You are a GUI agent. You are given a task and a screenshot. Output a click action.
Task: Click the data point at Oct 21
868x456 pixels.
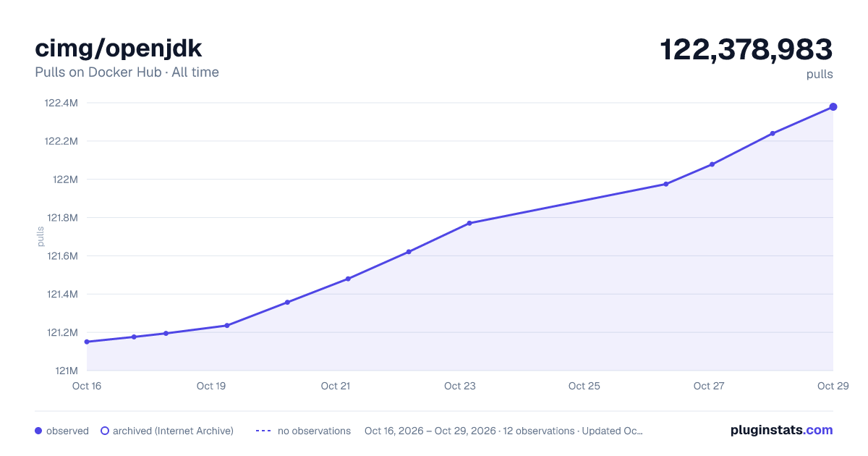(x=348, y=279)
